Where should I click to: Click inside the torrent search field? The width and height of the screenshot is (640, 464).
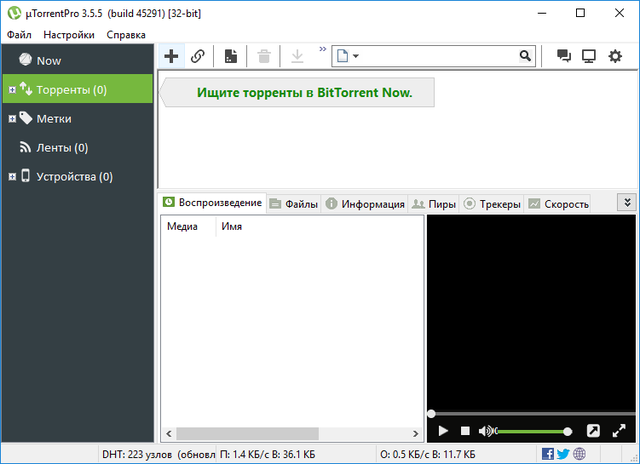pyautogui.click(x=435, y=56)
